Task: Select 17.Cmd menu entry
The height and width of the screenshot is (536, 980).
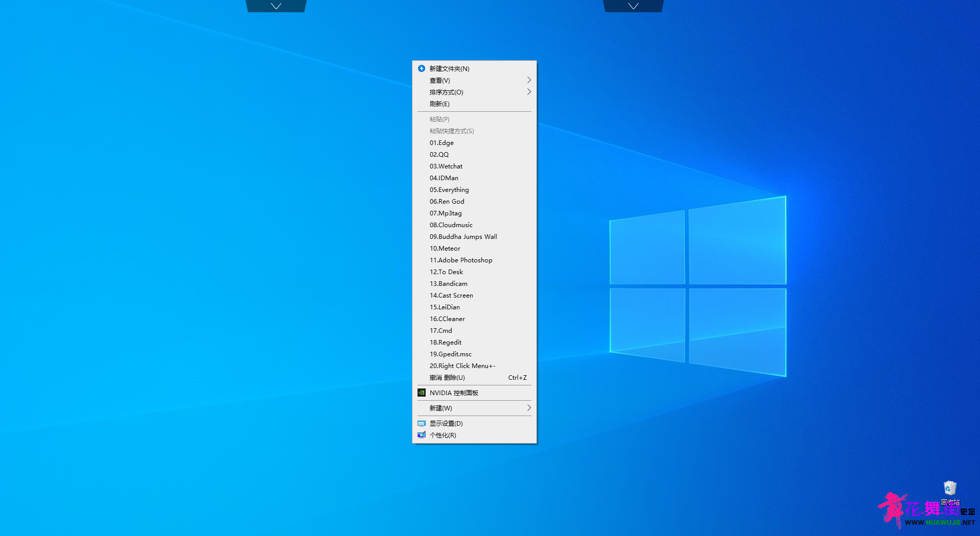Action: coord(474,330)
